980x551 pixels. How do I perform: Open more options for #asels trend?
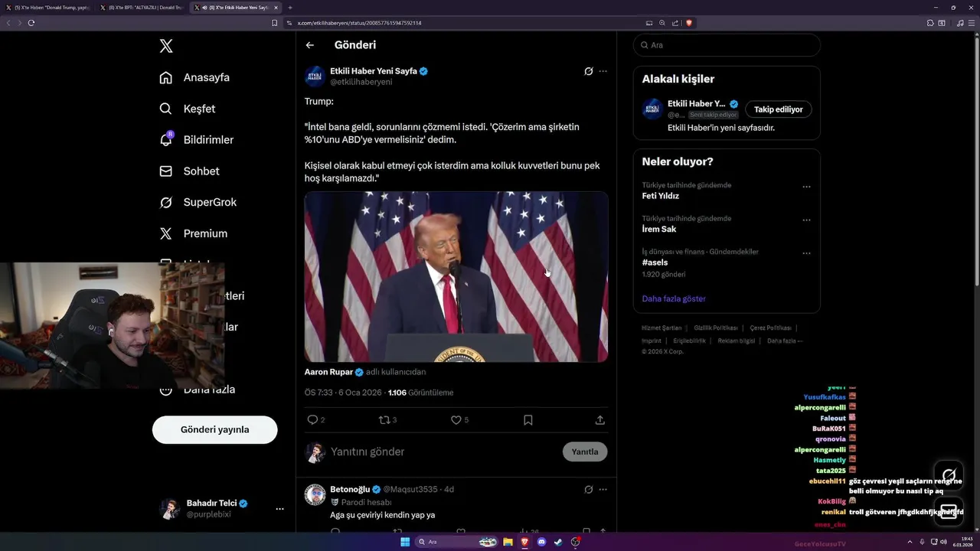point(806,253)
